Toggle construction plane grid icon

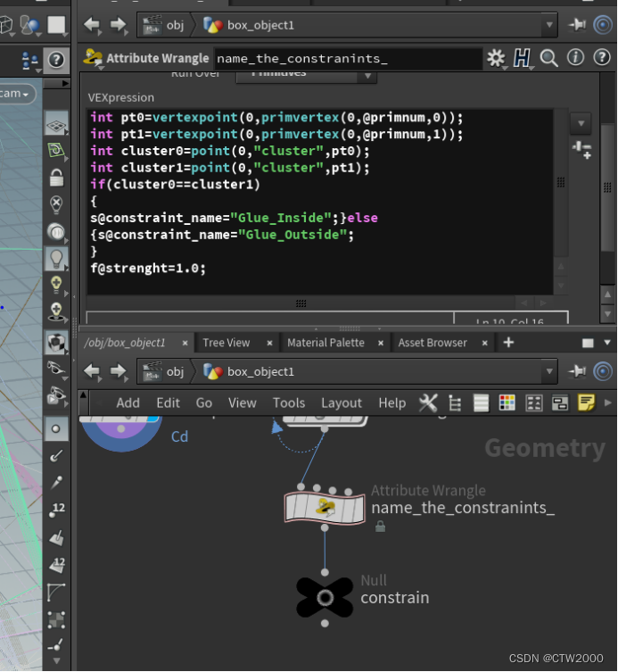[56, 124]
